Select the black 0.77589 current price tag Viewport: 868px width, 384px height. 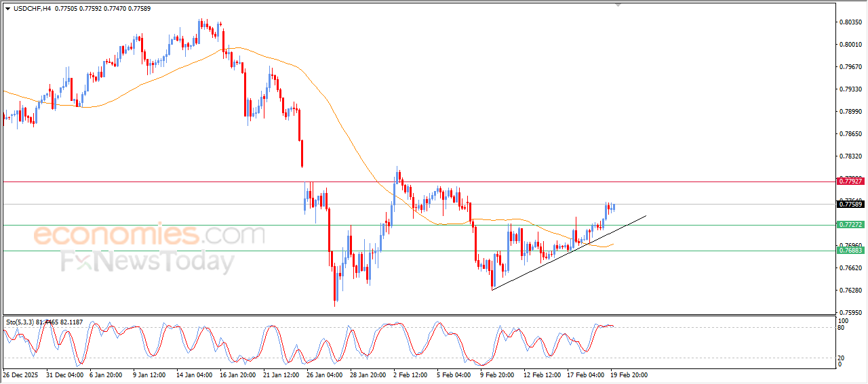850,204
